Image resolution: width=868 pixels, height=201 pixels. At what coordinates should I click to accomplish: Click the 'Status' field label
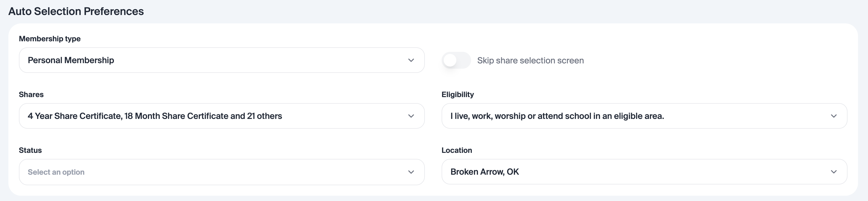[x=30, y=150]
